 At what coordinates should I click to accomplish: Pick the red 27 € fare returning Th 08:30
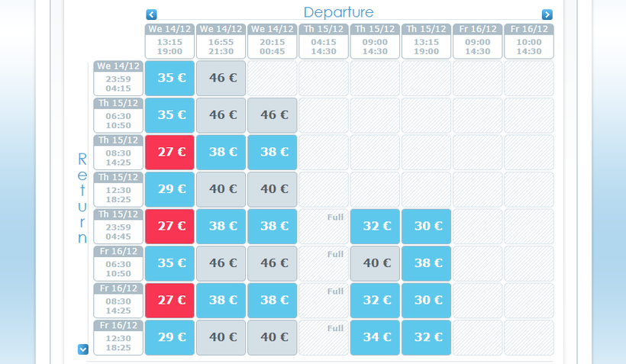click(169, 152)
